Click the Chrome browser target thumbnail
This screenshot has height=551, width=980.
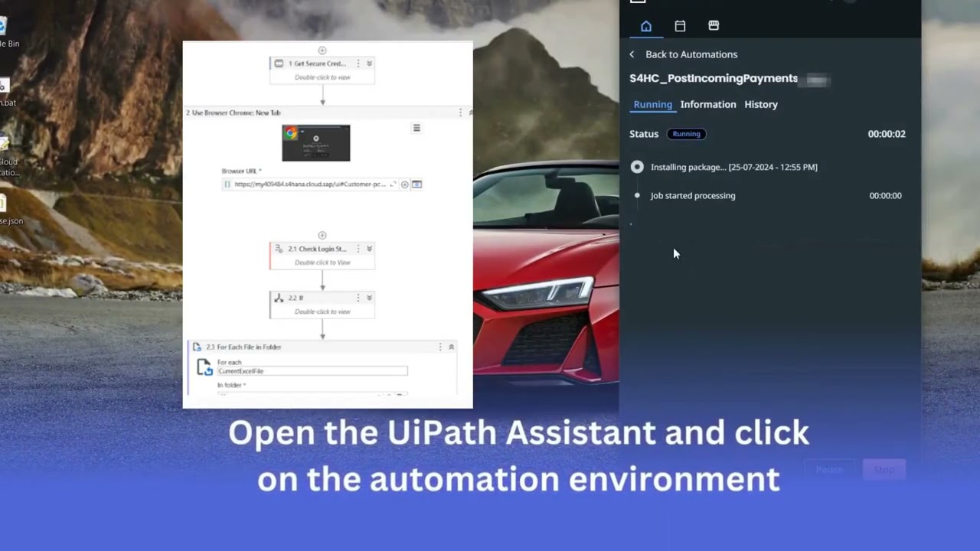coord(316,143)
